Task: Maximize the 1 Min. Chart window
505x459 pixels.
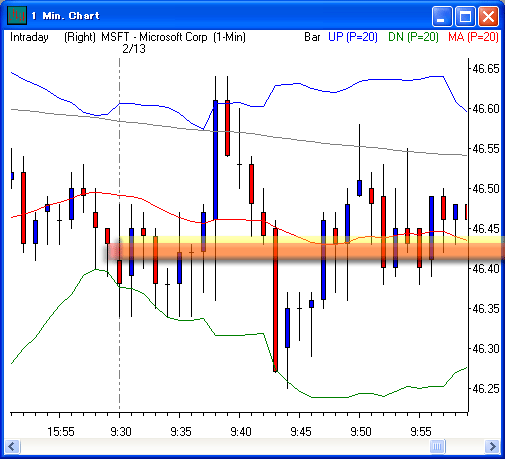Action: coord(465,16)
